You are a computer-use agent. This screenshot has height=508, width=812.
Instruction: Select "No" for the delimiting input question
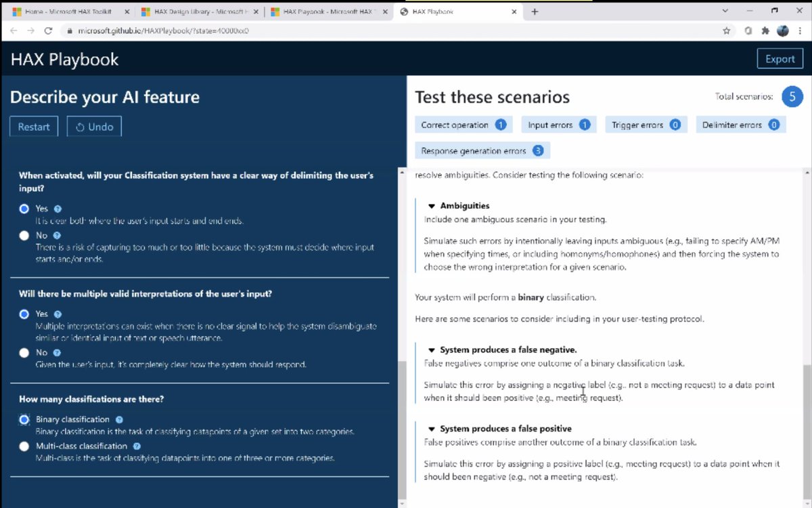(x=24, y=235)
